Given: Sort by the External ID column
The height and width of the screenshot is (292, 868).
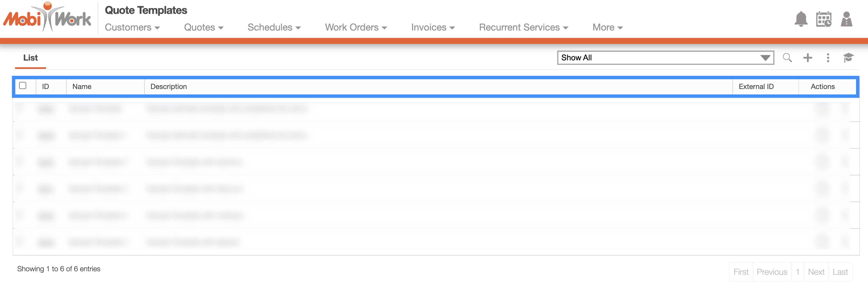Looking at the screenshot, I should [756, 87].
